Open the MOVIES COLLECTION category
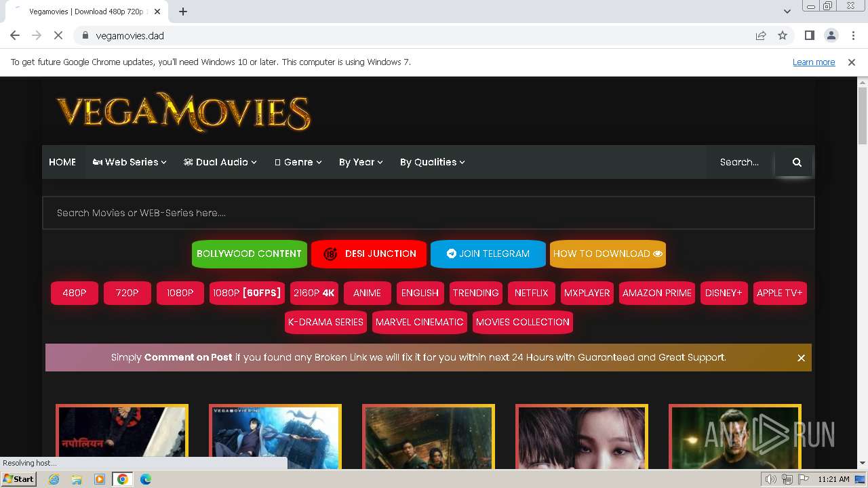Image resolution: width=868 pixels, height=488 pixels. [523, 322]
